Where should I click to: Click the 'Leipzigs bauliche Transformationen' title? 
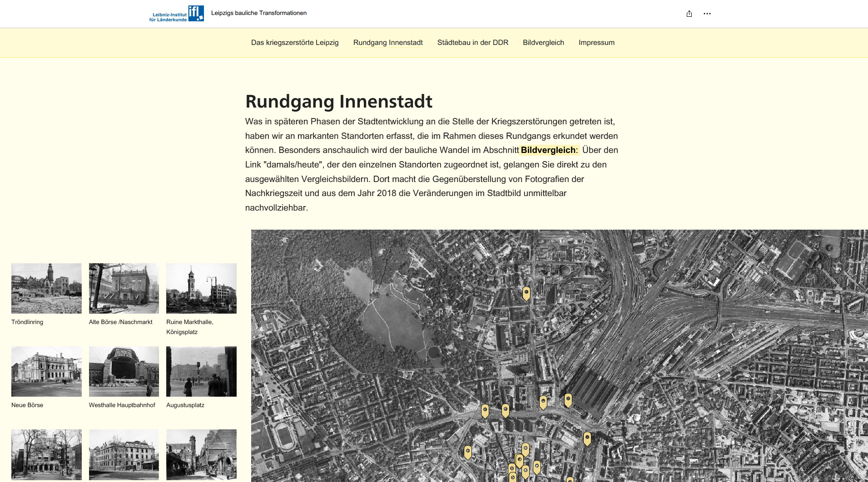click(x=259, y=13)
